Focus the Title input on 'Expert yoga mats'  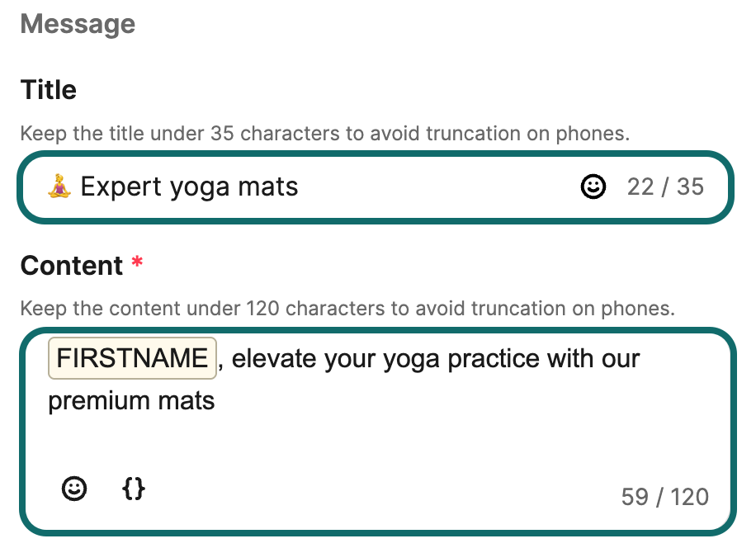[x=189, y=187]
